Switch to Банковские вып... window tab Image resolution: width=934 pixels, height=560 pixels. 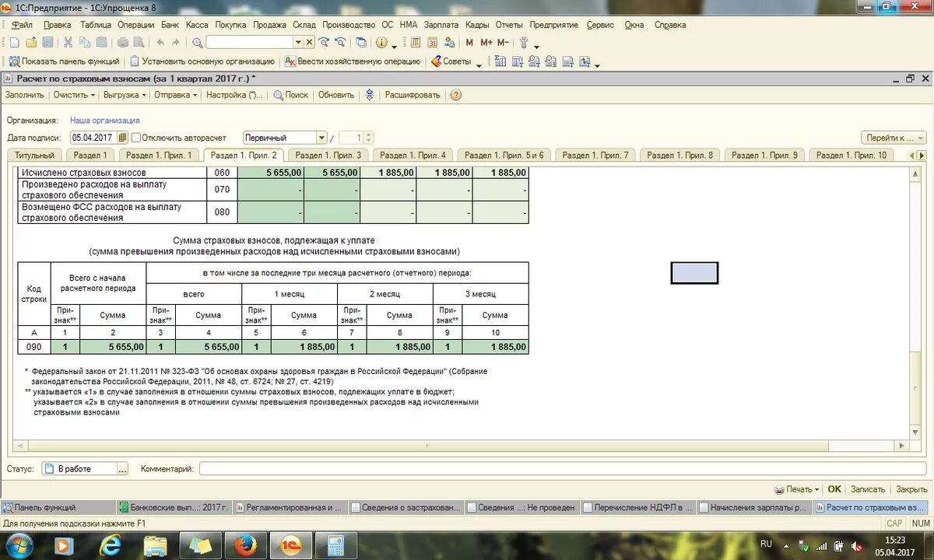tap(174, 508)
